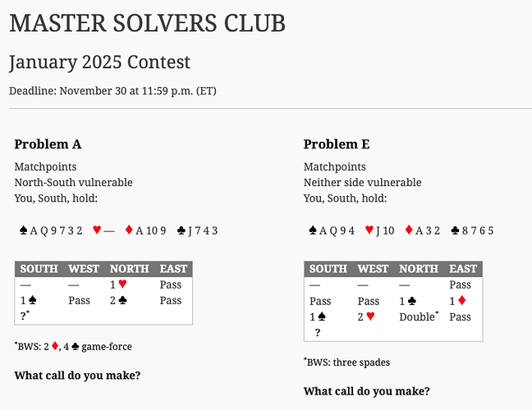Click East's 1 diamond overcall in Problem E
This screenshot has width=532, height=410.
(457, 301)
